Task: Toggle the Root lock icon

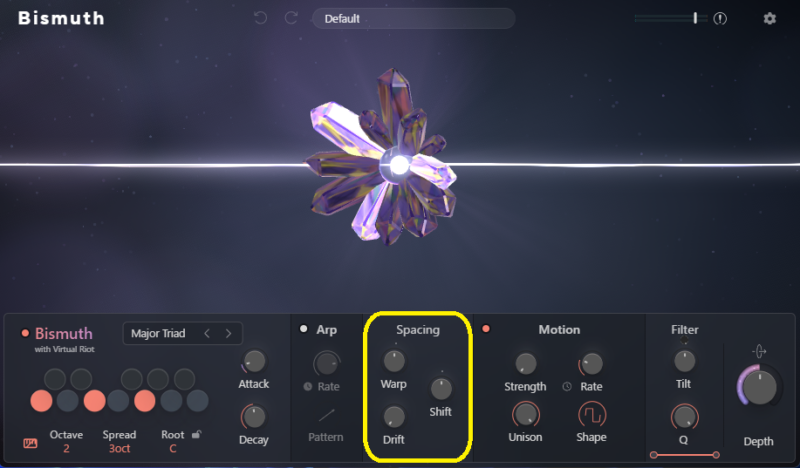Action: 196,434
